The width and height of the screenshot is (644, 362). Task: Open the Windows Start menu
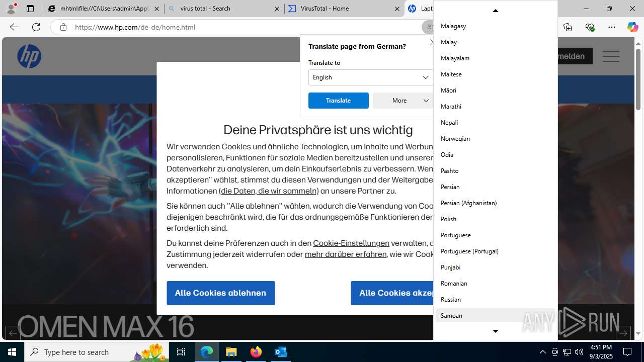coord(12,352)
